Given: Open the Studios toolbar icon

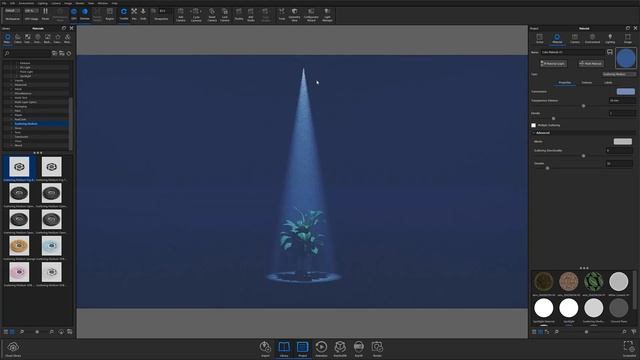Looking at the screenshot, I should pyautogui.click(x=239, y=14).
